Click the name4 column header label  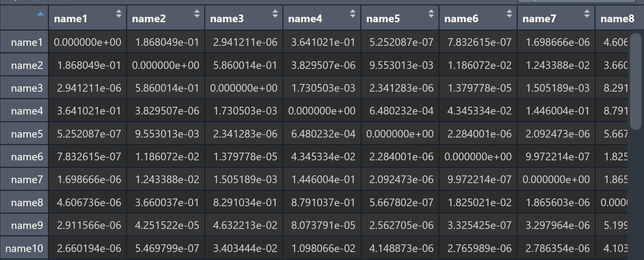point(305,19)
